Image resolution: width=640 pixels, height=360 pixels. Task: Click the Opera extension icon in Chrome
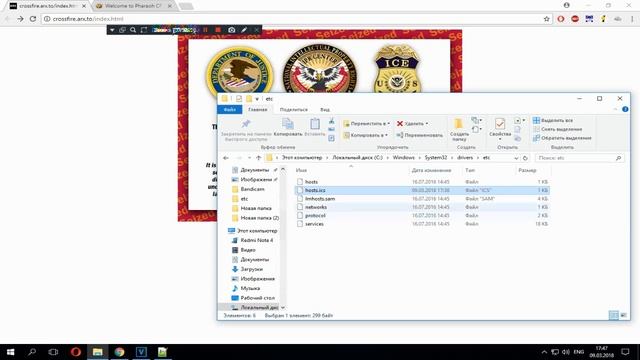pos(561,19)
